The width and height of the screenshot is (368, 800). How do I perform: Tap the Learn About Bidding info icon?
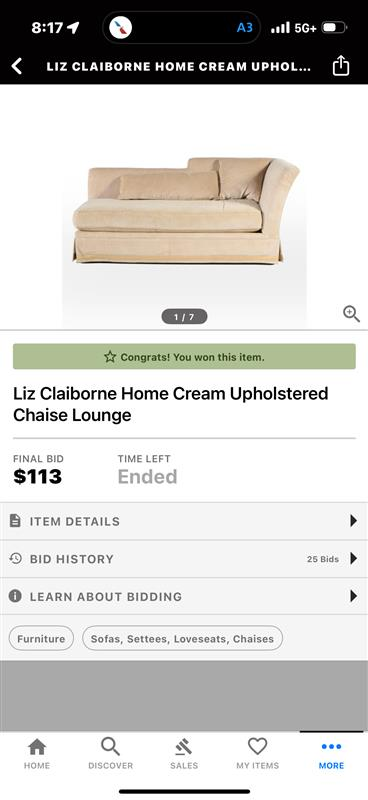click(x=15, y=596)
